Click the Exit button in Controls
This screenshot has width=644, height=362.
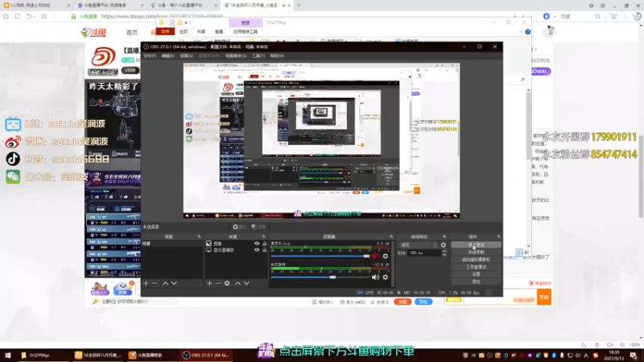point(476,282)
